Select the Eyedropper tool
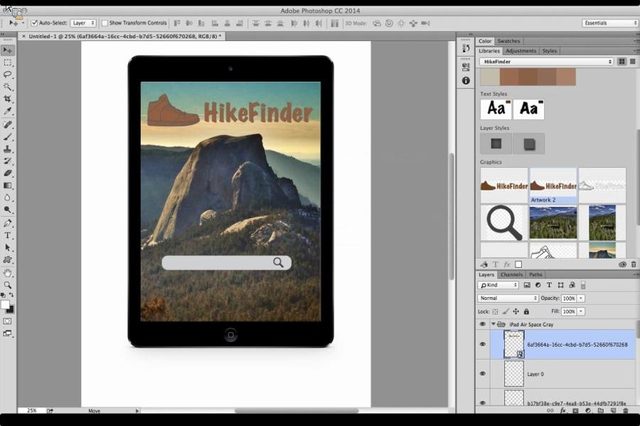 coord(7,111)
